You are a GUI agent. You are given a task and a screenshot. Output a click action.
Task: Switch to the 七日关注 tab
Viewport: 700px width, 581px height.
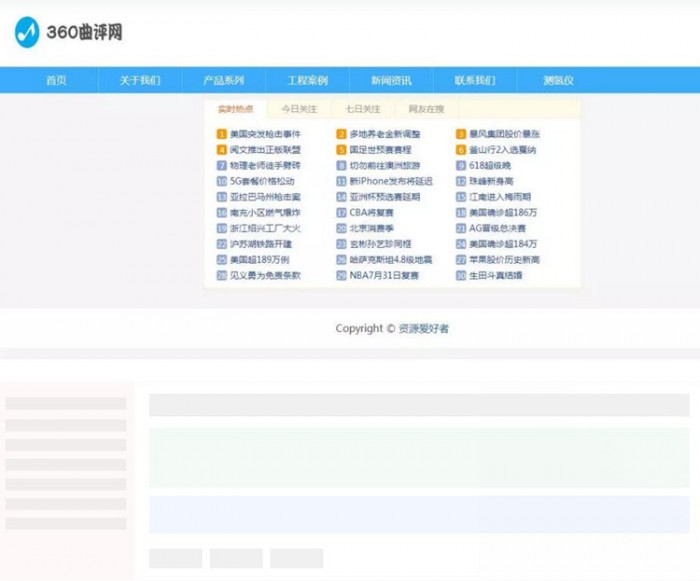[x=363, y=109]
